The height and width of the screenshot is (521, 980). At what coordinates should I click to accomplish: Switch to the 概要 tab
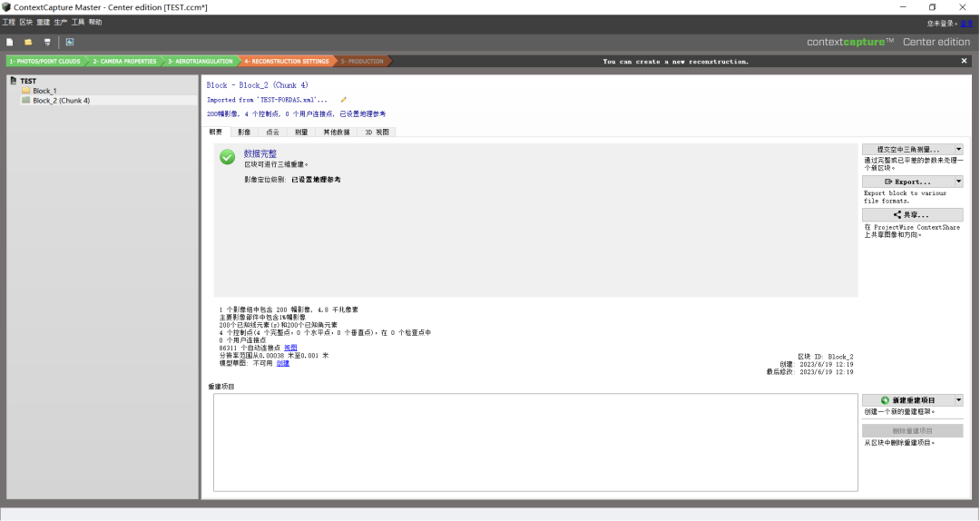pos(216,132)
